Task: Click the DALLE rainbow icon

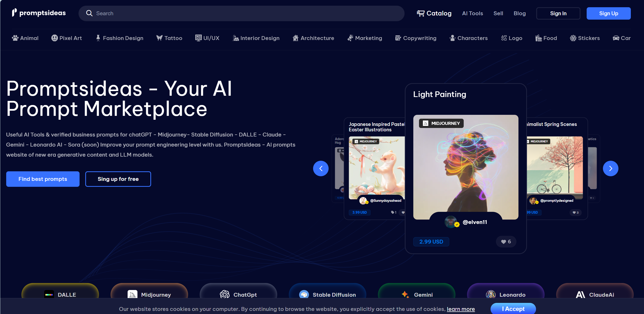Action: 49,295
